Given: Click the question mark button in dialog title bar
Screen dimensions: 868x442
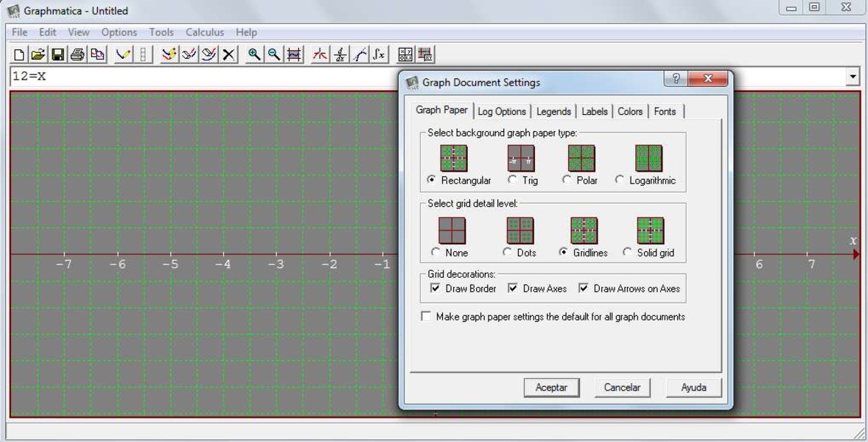Looking at the screenshot, I should tap(676, 79).
